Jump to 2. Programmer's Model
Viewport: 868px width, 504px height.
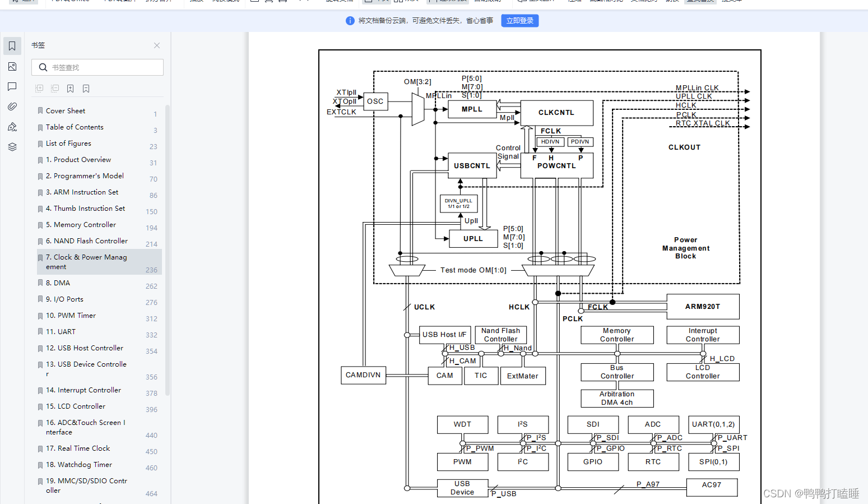click(85, 176)
